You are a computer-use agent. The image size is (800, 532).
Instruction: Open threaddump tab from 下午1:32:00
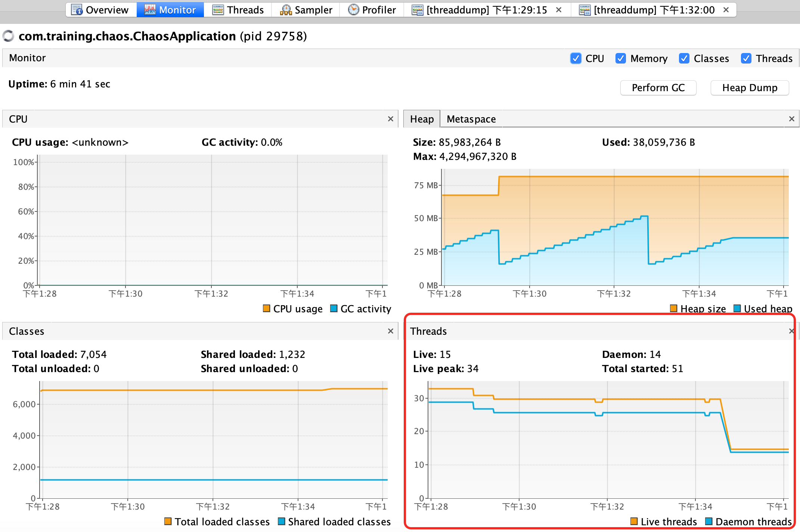[654, 10]
